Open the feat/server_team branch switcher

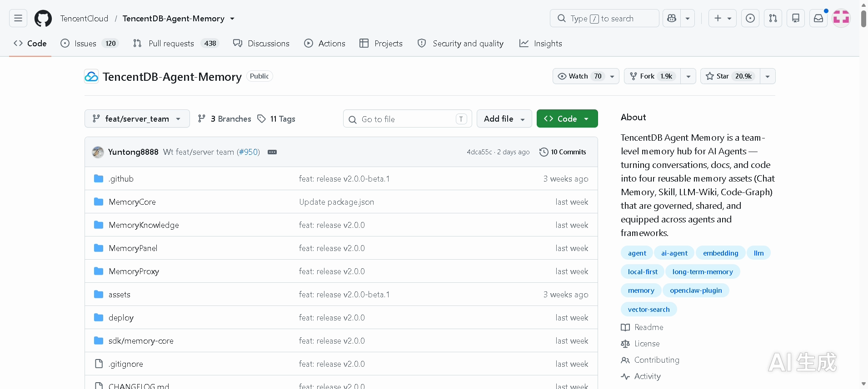(x=137, y=118)
